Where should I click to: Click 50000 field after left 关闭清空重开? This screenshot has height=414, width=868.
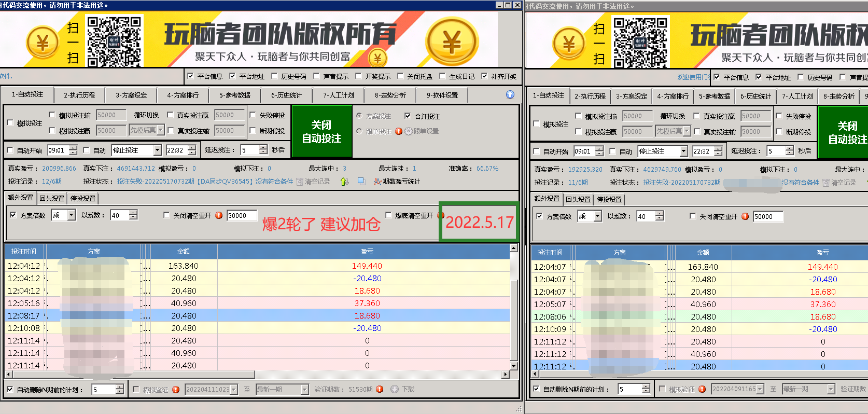[242, 215]
